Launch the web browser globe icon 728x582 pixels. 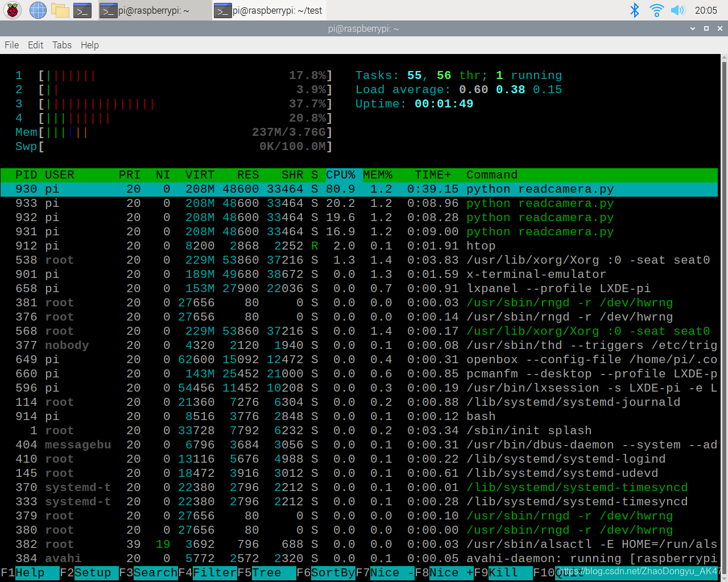[x=38, y=10]
